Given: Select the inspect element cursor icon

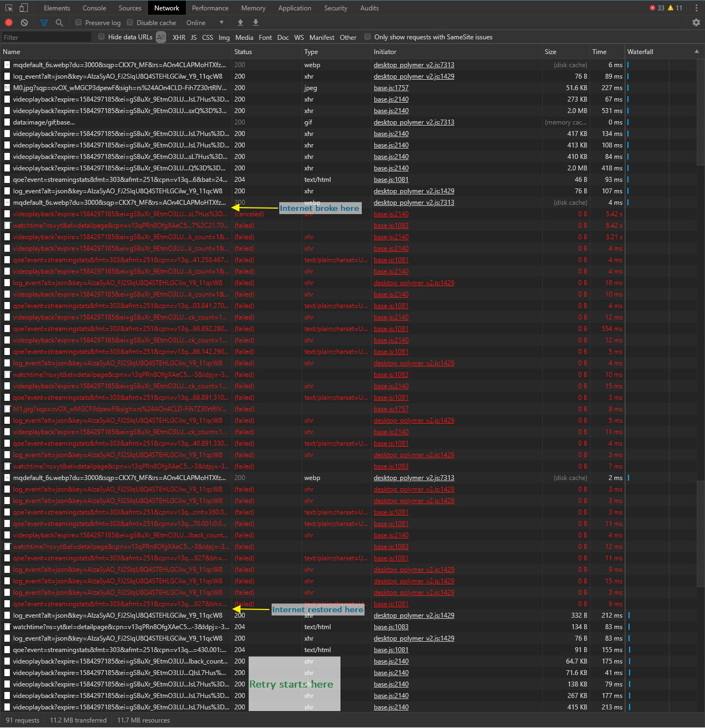Looking at the screenshot, I should click(8, 8).
